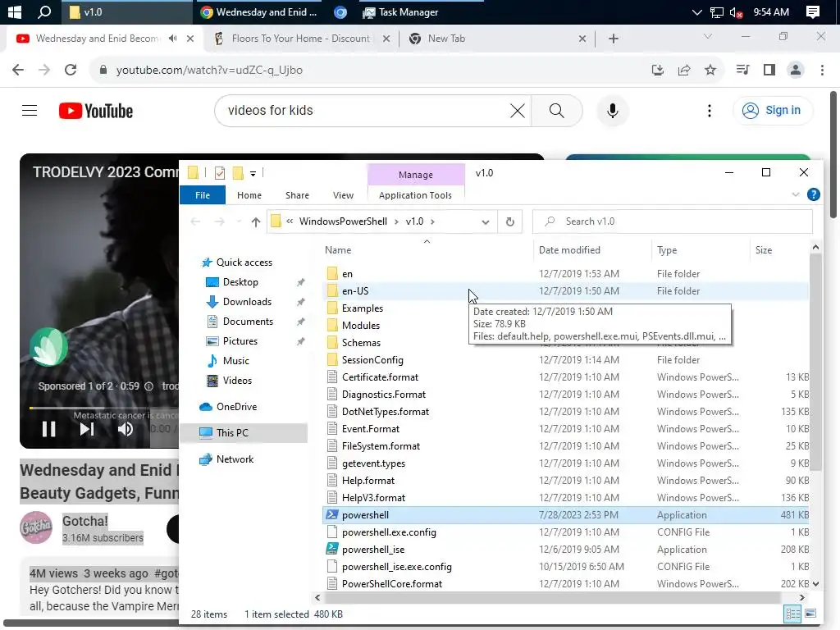
Task: Clear the YouTube search box text
Action: (x=517, y=111)
